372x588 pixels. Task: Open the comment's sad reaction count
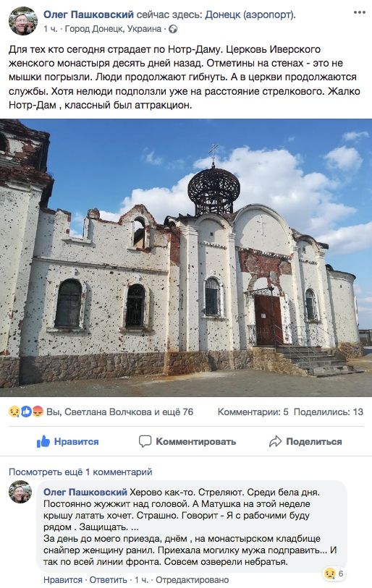pos(334,574)
